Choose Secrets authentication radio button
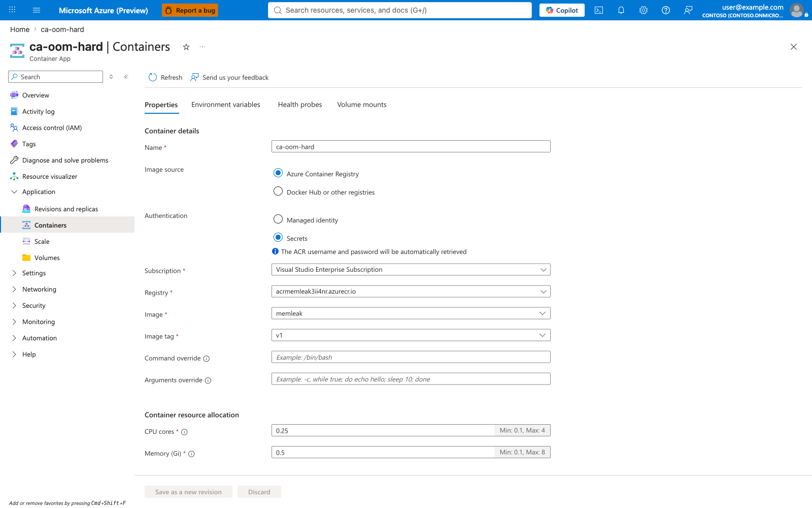812x508 pixels. tap(278, 238)
